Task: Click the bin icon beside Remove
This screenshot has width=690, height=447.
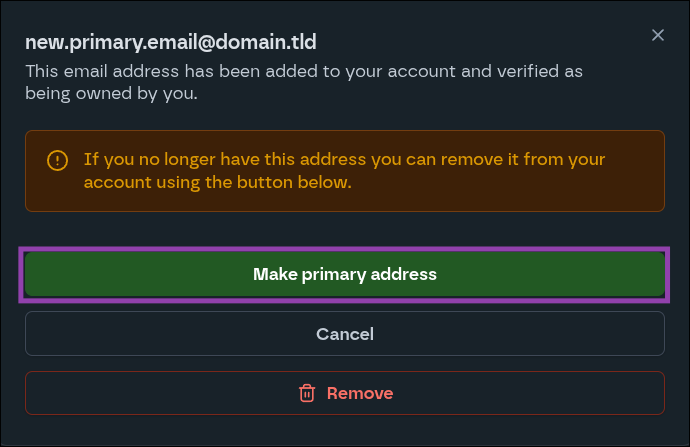Action: click(x=307, y=393)
